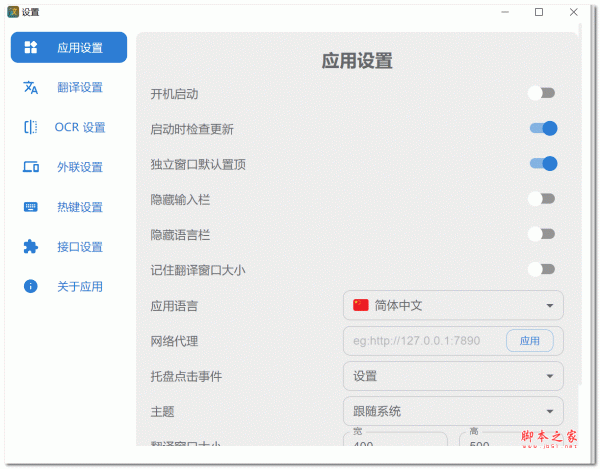
Task: Click the 记住翻译窗口大小 label
Action: (x=197, y=270)
